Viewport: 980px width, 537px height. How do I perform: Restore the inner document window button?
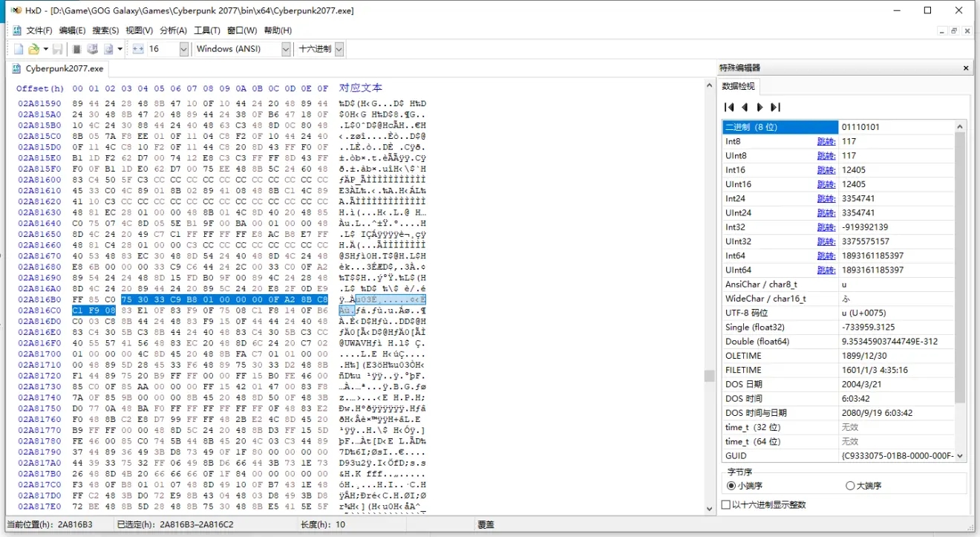click(954, 30)
